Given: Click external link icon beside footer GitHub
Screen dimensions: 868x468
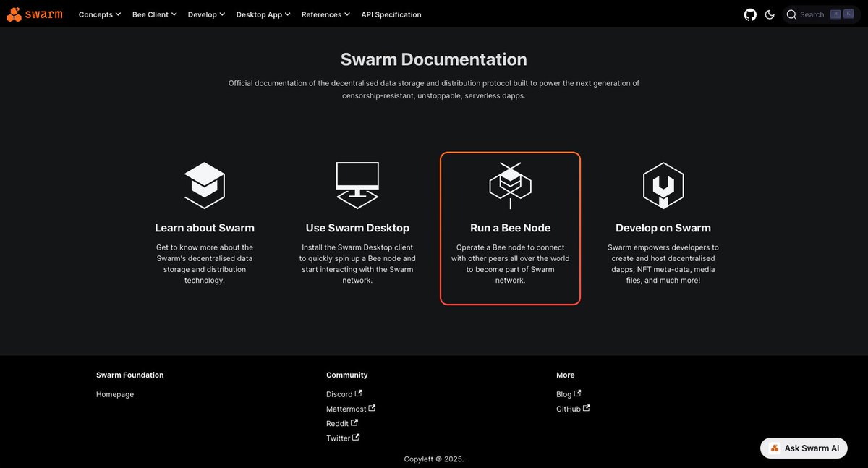Looking at the screenshot, I should pos(586,408).
